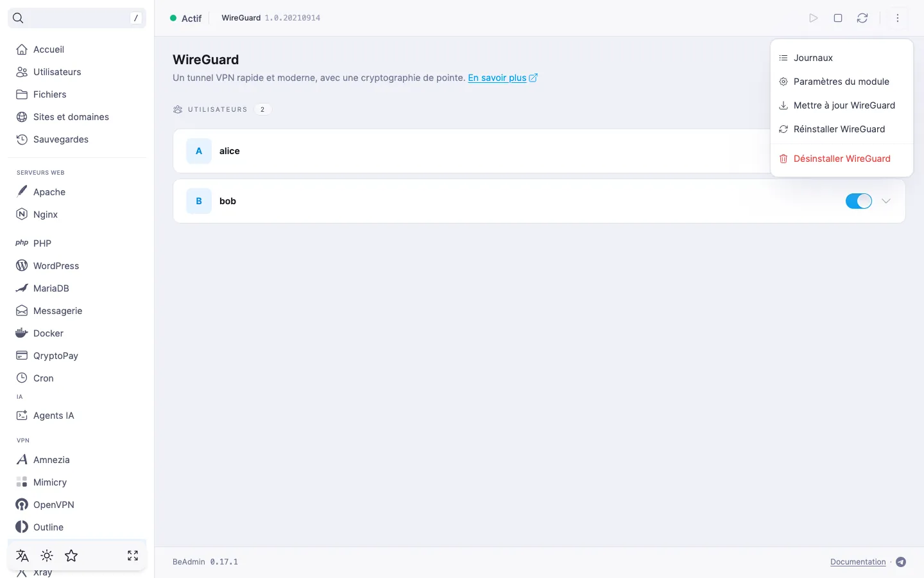Open the Documentation footer link
Viewport: 924px width, 578px height.
[858, 562]
